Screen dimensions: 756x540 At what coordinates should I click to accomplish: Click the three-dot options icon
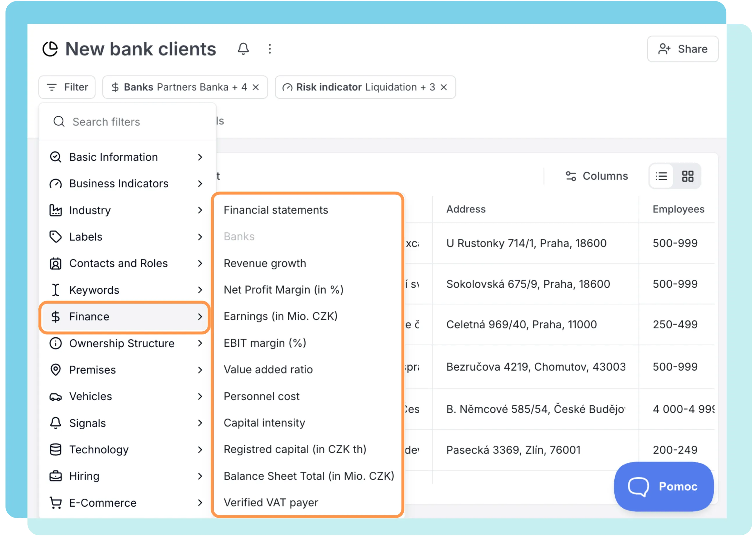click(270, 49)
